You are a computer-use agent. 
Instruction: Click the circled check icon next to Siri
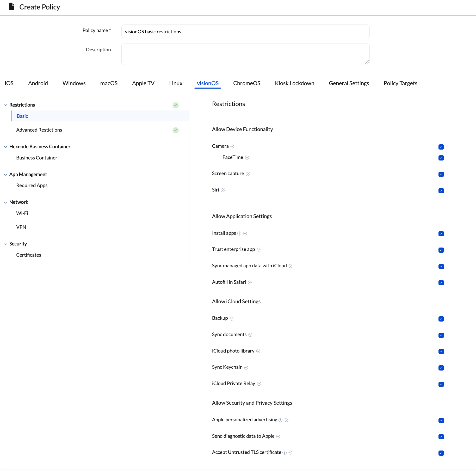pos(223,190)
